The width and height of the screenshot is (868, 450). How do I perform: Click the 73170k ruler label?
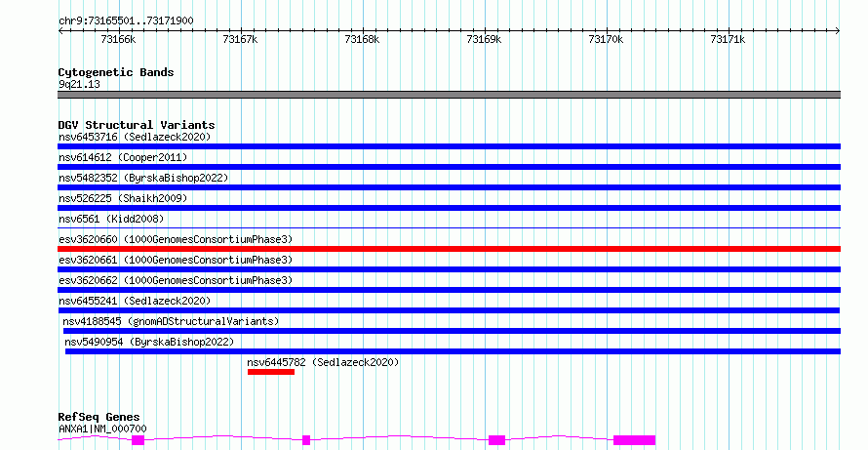(607, 39)
